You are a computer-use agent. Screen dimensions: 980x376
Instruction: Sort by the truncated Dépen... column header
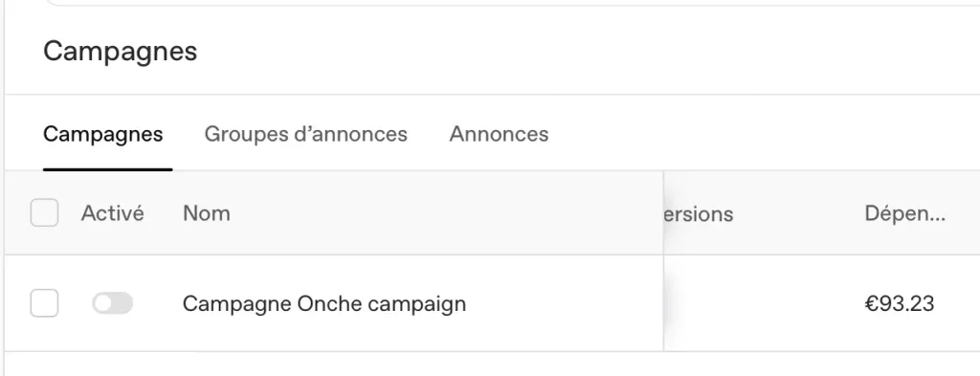[905, 213]
